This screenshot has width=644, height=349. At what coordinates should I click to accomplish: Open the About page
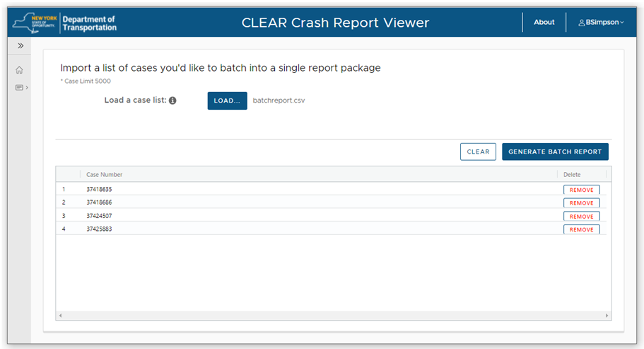544,22
